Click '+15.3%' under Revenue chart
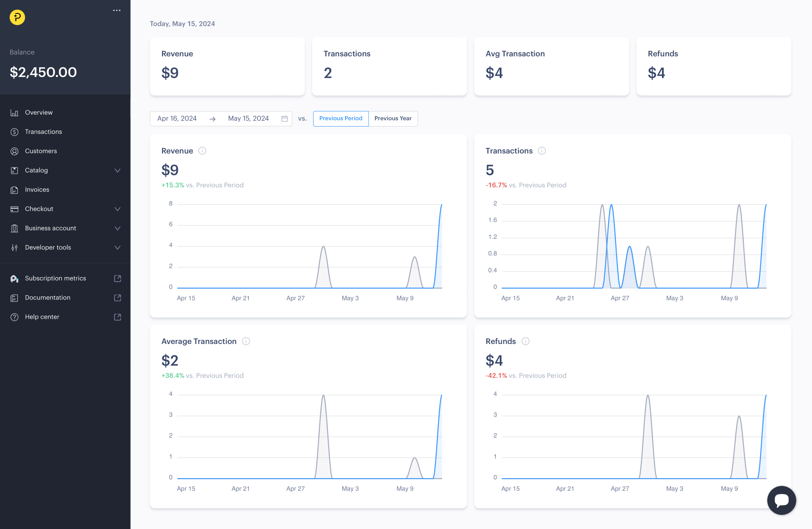This screenshot has height=529, width=812. coord(173,185)
